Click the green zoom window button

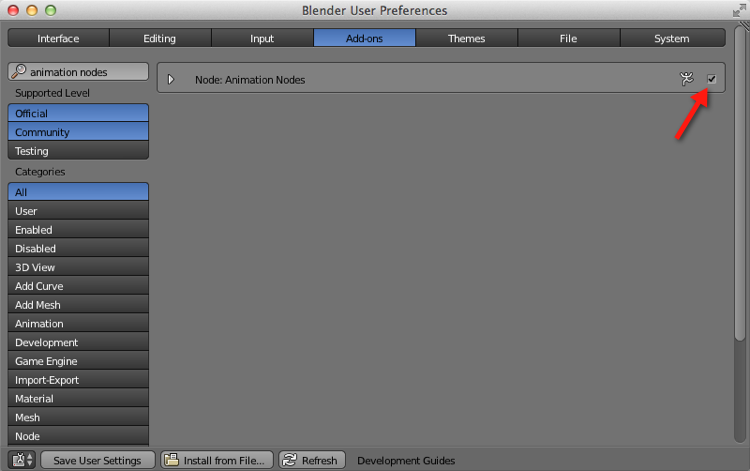click(50, 11)
